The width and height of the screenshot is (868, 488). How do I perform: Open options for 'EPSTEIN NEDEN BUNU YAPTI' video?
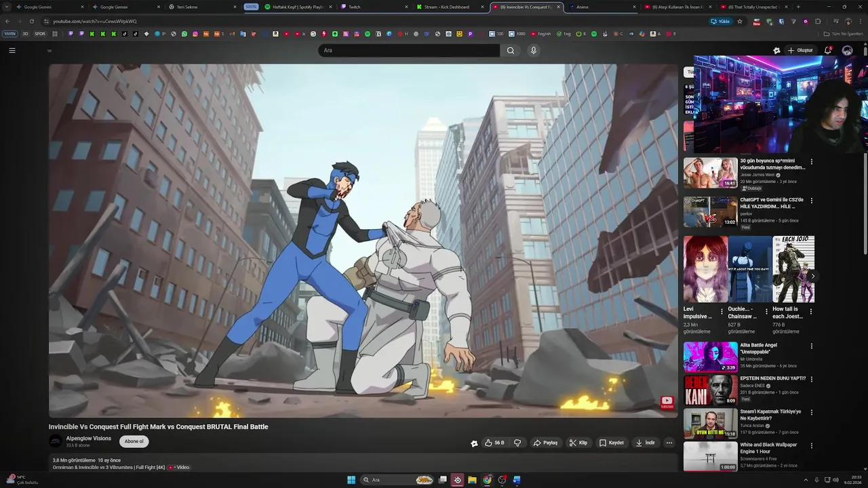[x=811, y=379]
